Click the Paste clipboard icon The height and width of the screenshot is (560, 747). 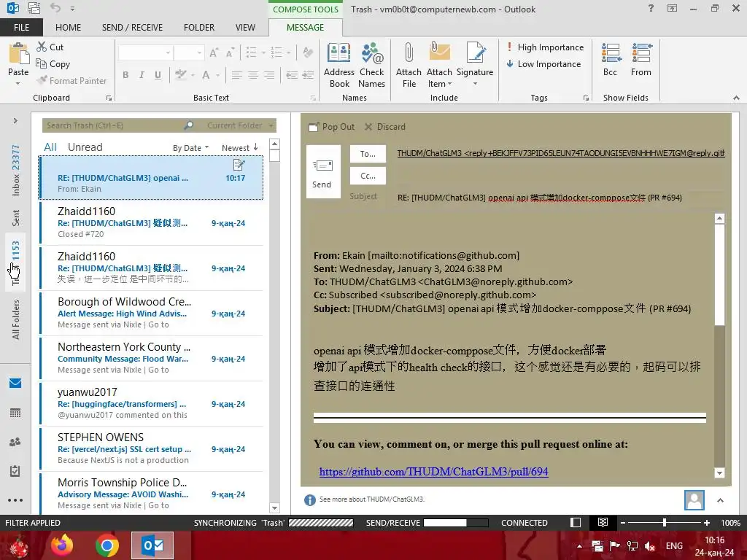pyautogui.click(x=18, y=53)
